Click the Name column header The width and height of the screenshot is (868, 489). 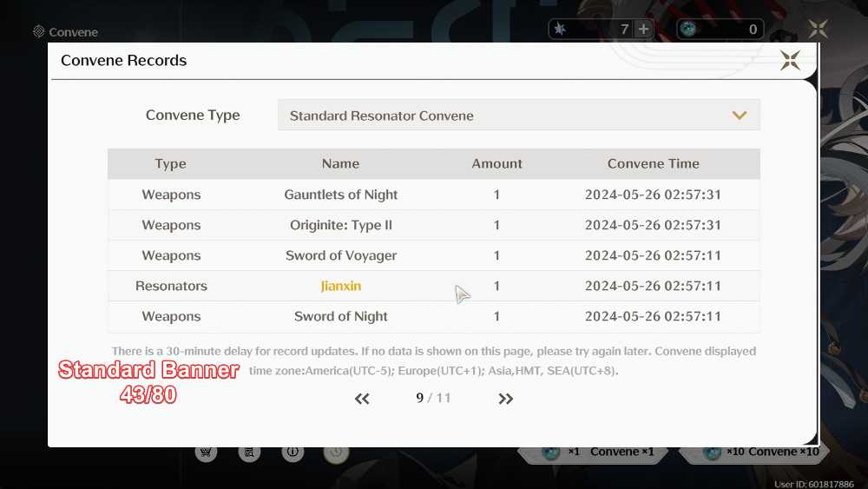coord(340,163)
